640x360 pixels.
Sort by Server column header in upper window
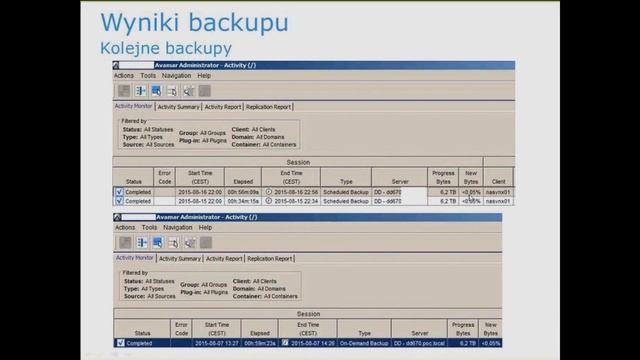click(400, 177)
